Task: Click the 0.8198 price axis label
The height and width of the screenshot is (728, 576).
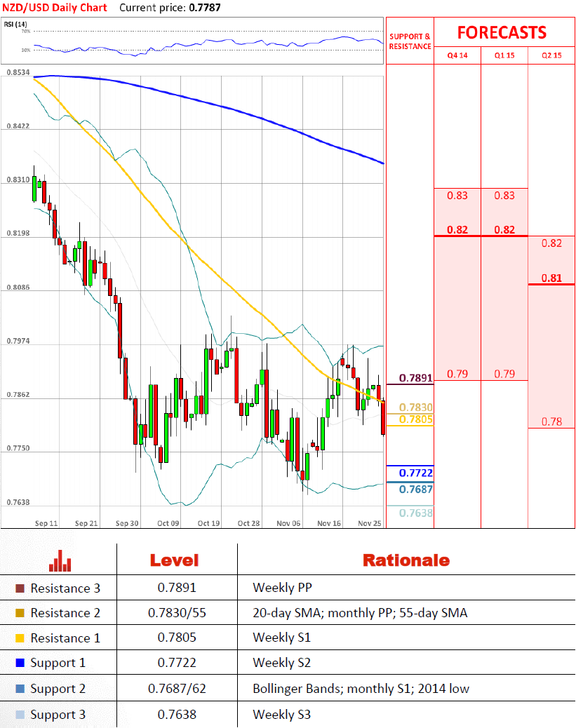Action: [x=18, y=233]
